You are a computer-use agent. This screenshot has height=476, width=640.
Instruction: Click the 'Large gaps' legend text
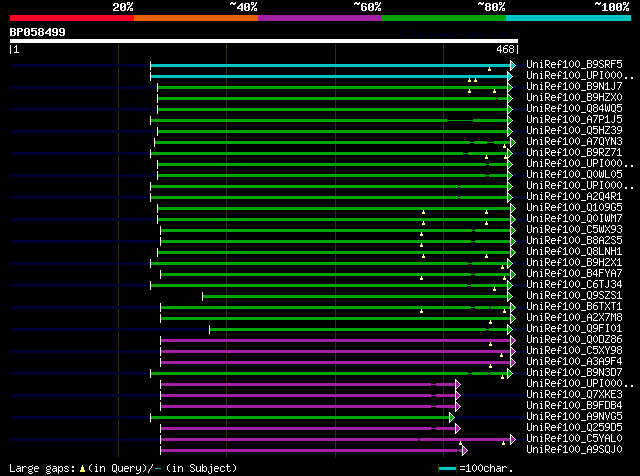coord(42,468)
